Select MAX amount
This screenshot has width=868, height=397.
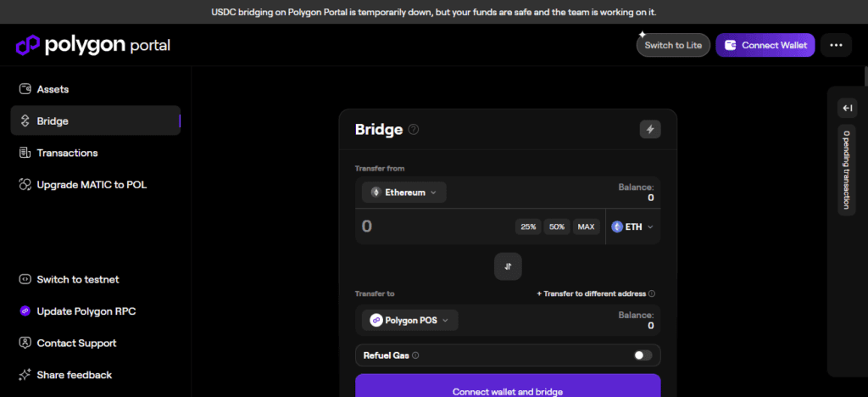[x=587, y=227]
